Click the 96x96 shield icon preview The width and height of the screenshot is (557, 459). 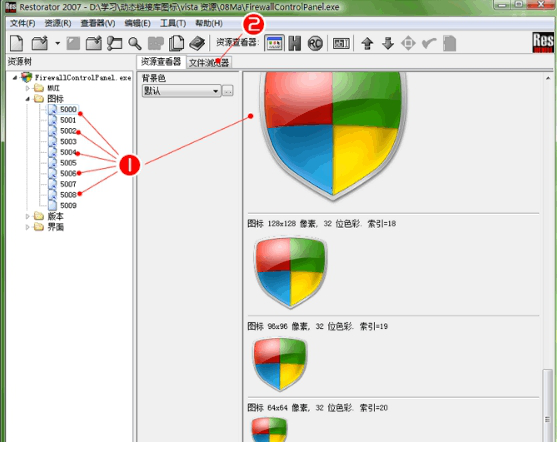(280, 364)
